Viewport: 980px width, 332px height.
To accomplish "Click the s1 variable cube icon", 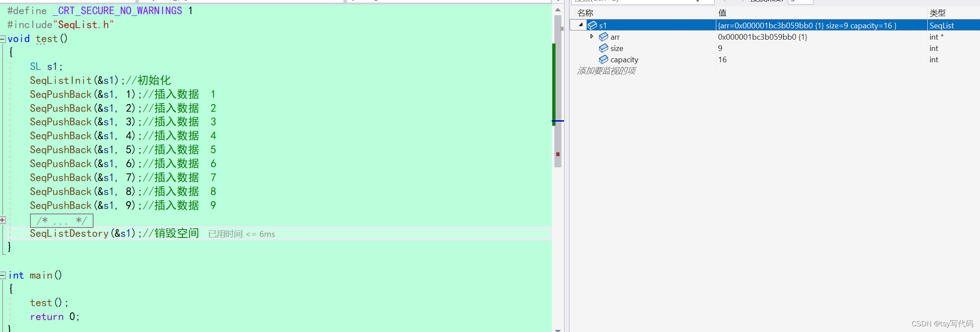I will pos(592,25).
